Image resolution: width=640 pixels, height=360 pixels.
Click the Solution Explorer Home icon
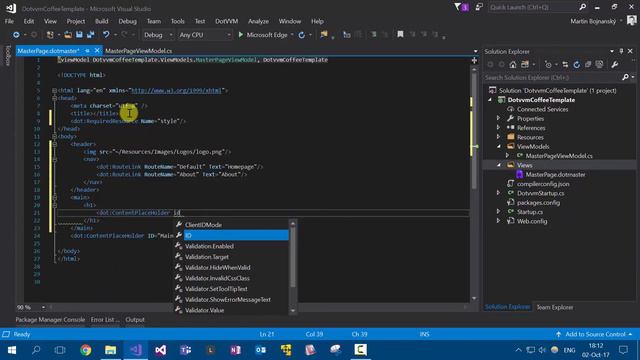[513, 64]
